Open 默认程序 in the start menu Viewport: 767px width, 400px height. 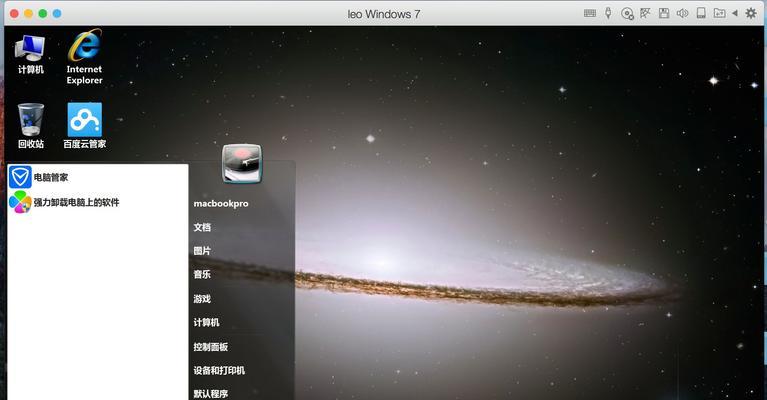(x=210, y=394)
